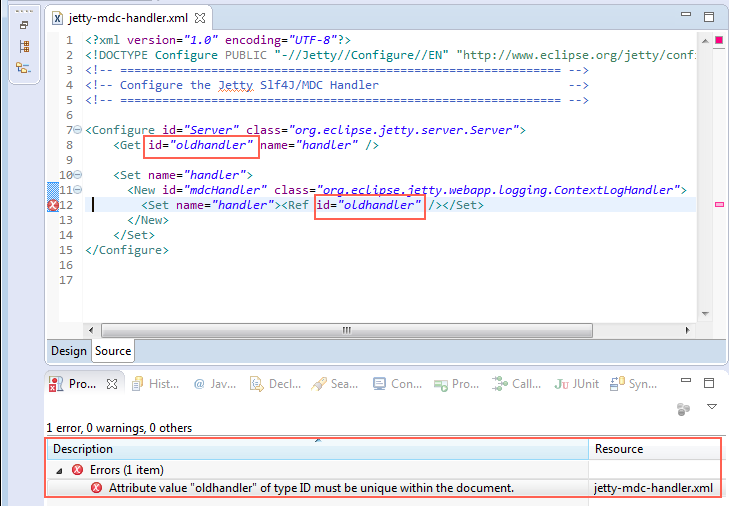Click the DOCTYPE declaration on line 2

pyautogui.click(x=391, y=55)
